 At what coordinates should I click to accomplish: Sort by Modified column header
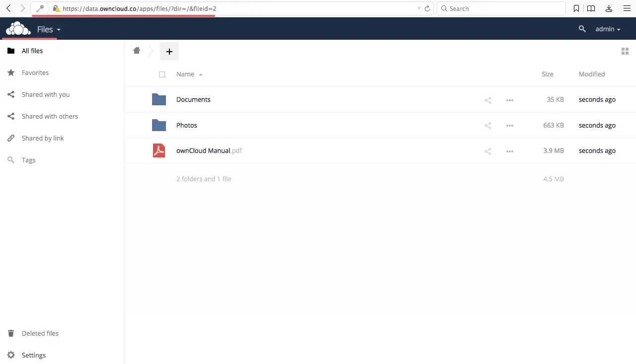[x=592, y=74]
